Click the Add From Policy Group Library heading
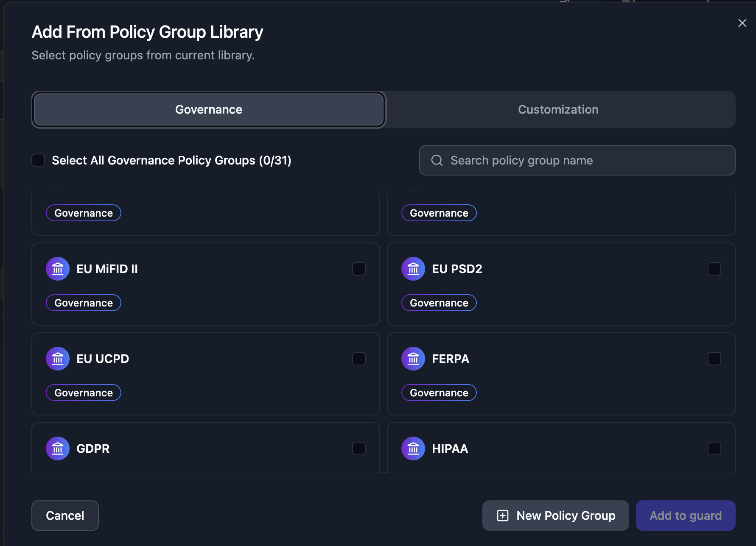This screenshot has height=546, width=756. pyautogui.click(x=147, y=32)
